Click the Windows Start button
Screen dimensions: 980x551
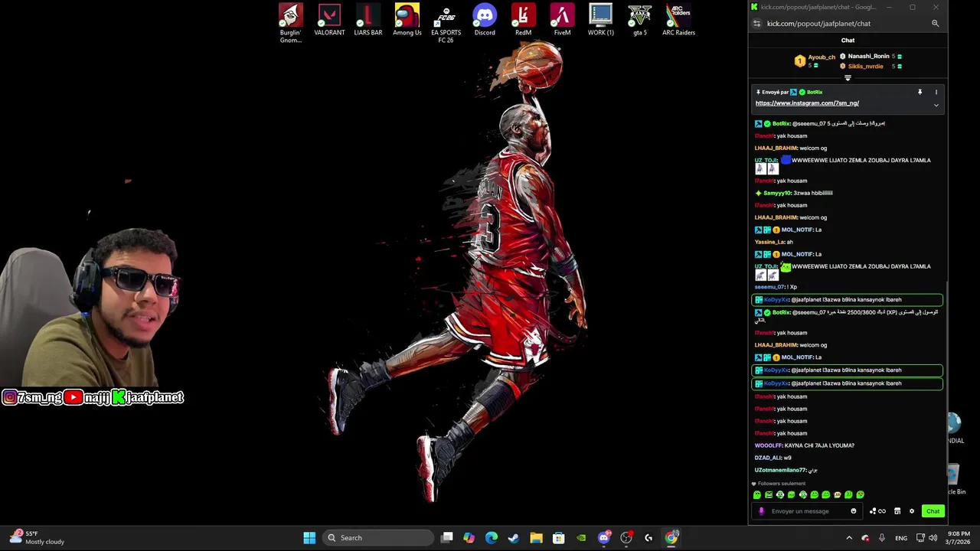pos(309,538)
